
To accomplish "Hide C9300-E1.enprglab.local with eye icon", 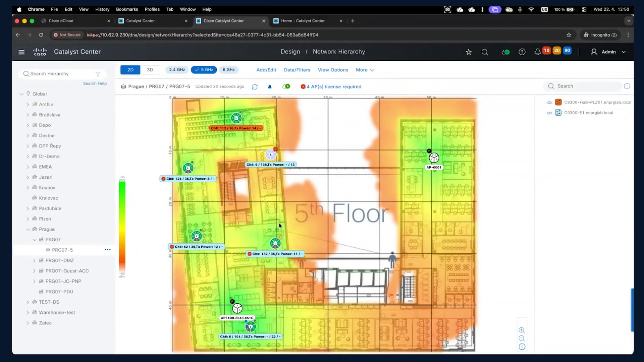I will (549, 113).
